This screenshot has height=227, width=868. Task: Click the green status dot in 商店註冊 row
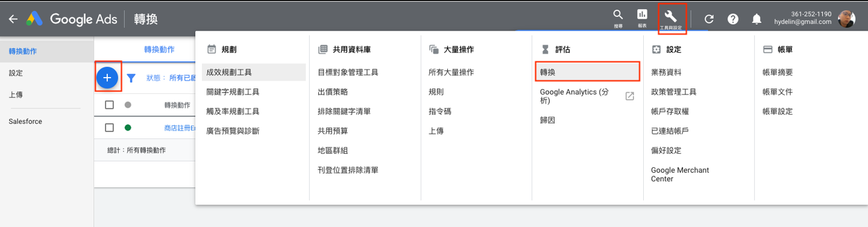click(x=128, y=128)
